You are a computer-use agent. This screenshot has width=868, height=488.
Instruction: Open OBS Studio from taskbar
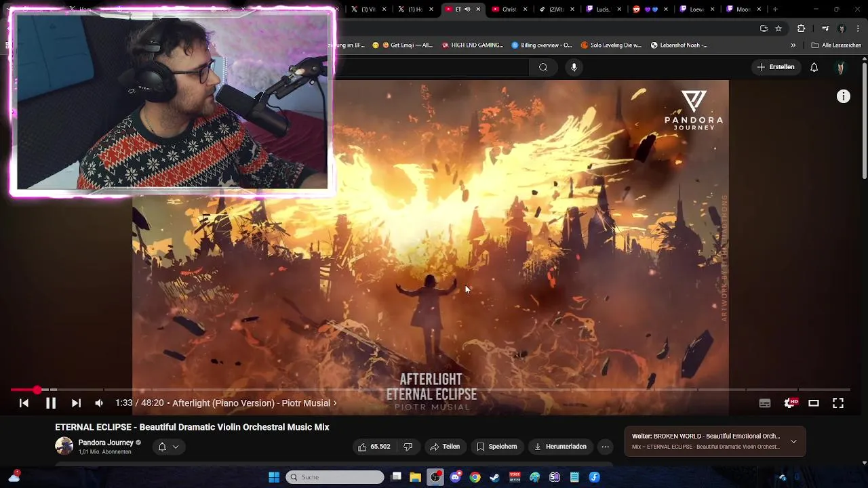pos(435,477)
